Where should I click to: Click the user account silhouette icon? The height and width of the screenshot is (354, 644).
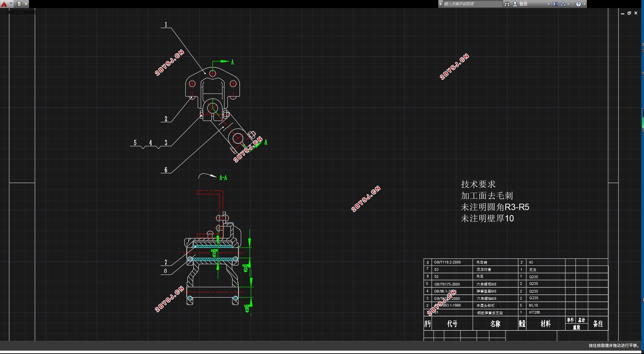pyautogui.click(x=515, y=4)
